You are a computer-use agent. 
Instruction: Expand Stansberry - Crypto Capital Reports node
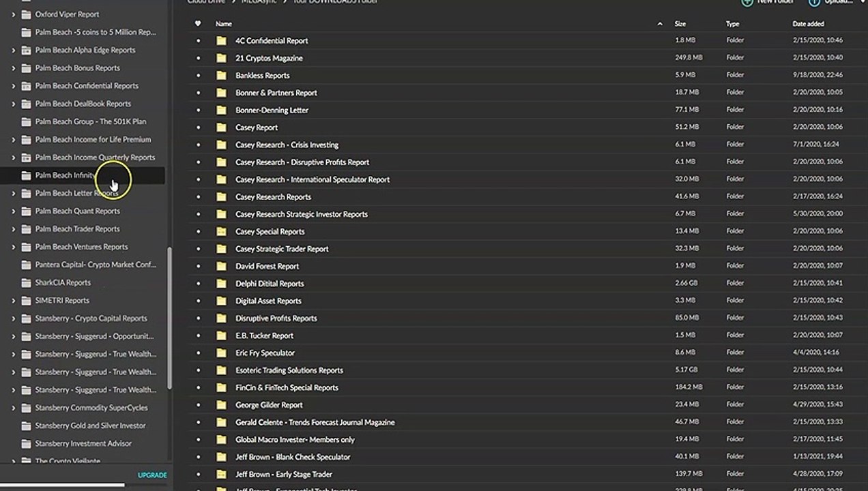point(14,318)
